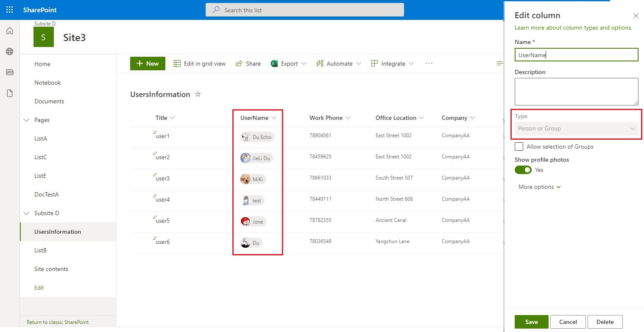Viewport: 644px width, 332px height.
Task: Check Allow selection of Groups
Action: [x=519, y=147]
